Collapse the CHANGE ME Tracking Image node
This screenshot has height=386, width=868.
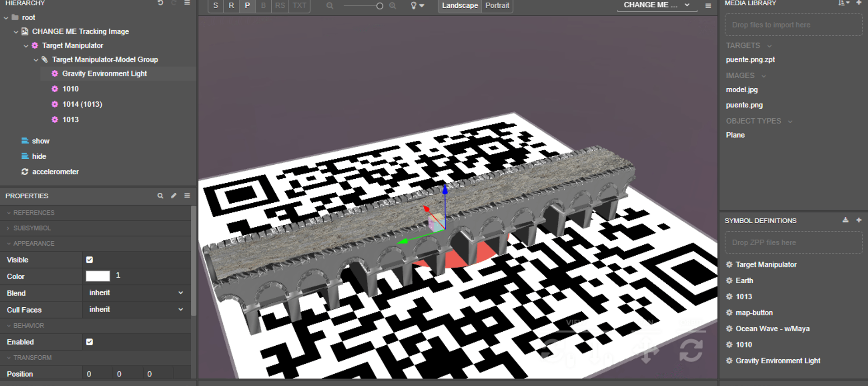(16, 32)
